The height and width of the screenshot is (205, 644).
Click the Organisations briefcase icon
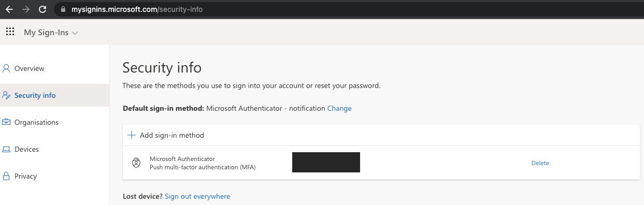pyautogui.click(x=6, y=122)
